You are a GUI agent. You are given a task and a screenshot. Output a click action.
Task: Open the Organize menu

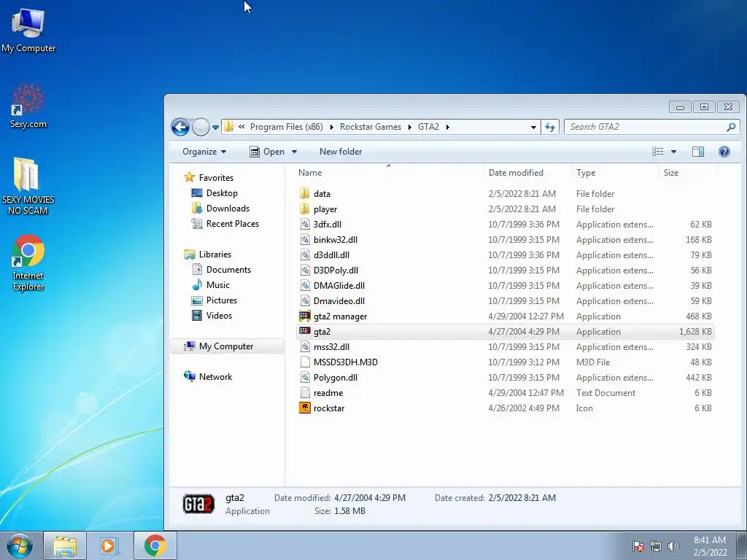204,152
